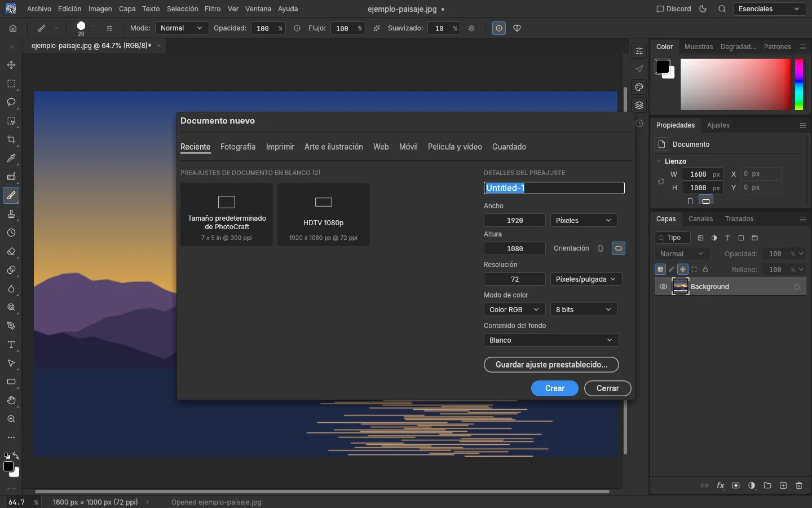Click the Crear button
Image resolution: width=812 pixels, height=508 pixels.
555,388
